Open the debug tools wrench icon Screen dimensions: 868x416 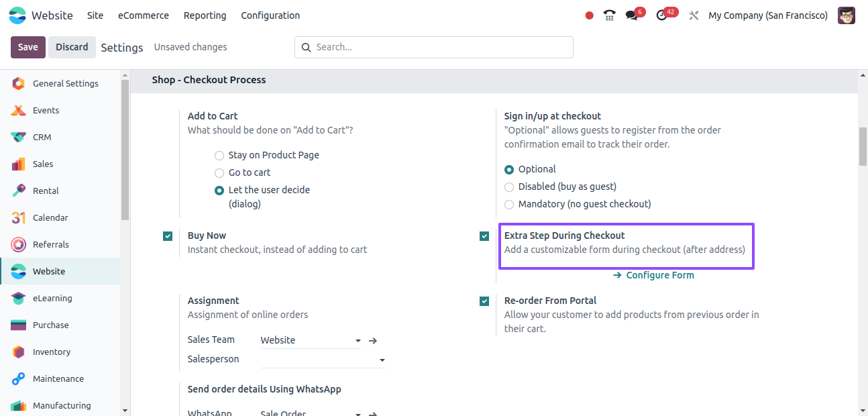coord(694,15)
